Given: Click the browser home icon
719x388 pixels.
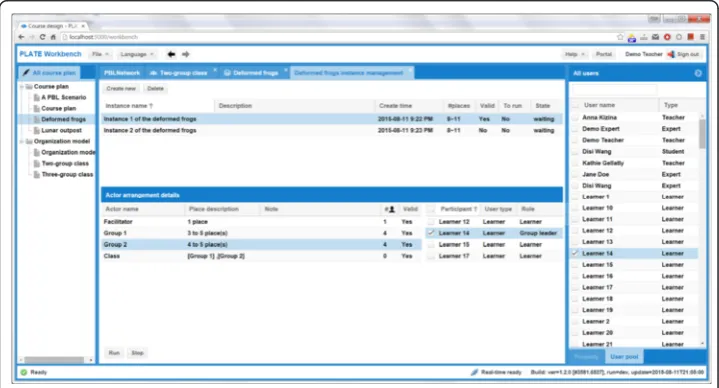Looking at the screenshot, I should 53,37.
